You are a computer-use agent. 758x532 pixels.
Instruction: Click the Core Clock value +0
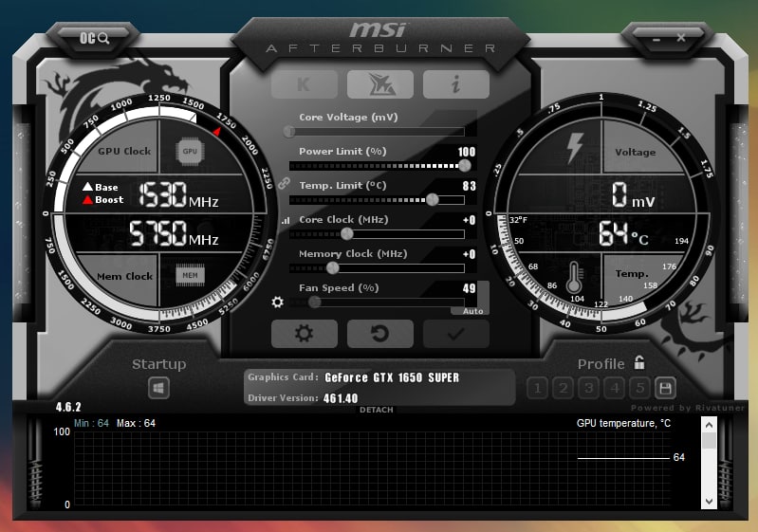click(469, 220)
